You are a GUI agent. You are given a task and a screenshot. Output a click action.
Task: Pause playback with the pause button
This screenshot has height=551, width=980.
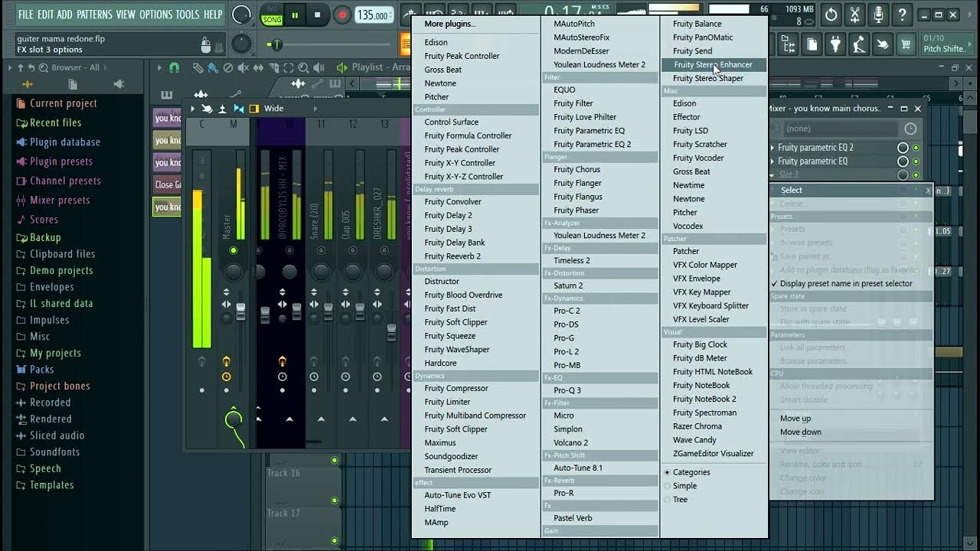tap(295, 15)
